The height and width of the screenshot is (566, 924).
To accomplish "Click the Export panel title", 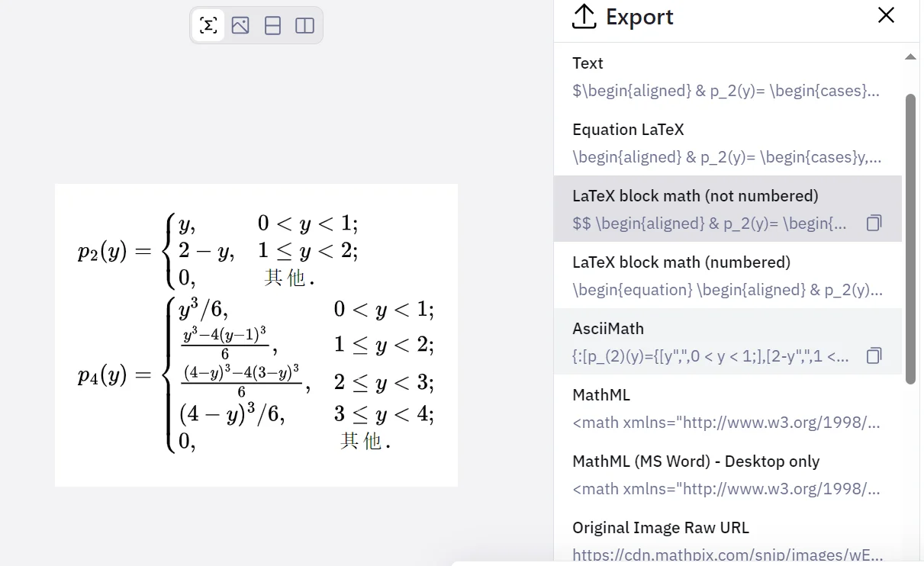I will point(639,16).
